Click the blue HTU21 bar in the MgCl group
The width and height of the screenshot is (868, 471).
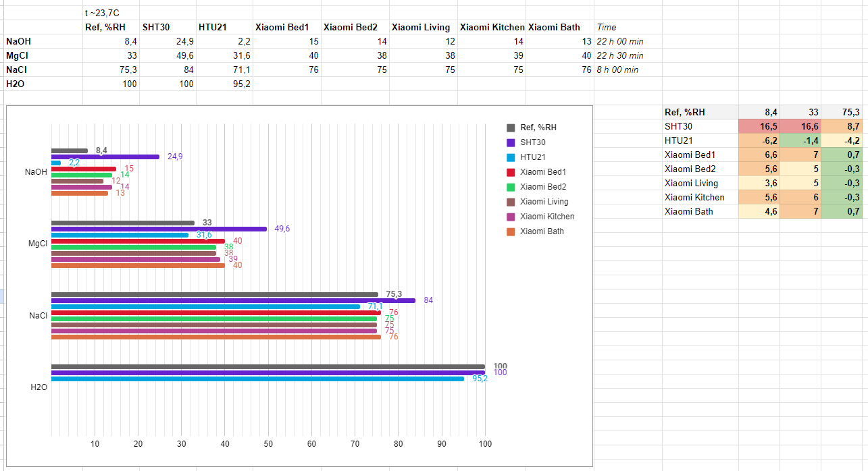pos(120,235)
